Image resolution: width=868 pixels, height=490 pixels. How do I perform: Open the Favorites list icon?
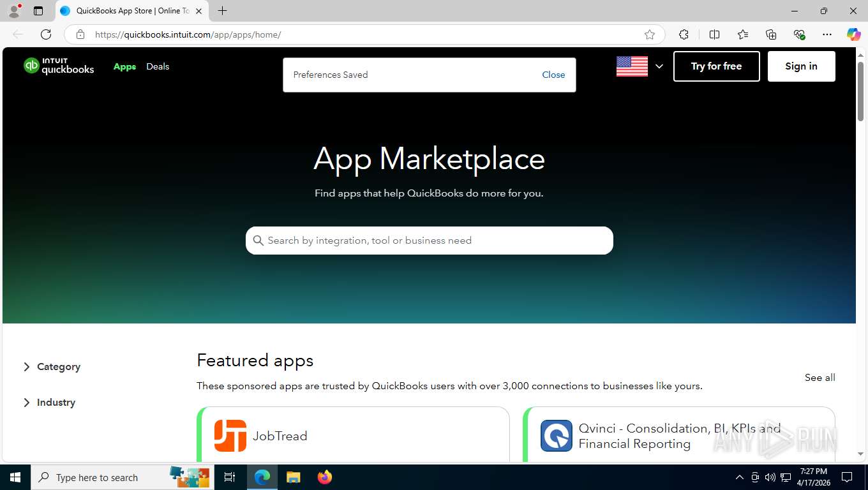point(743,34)
